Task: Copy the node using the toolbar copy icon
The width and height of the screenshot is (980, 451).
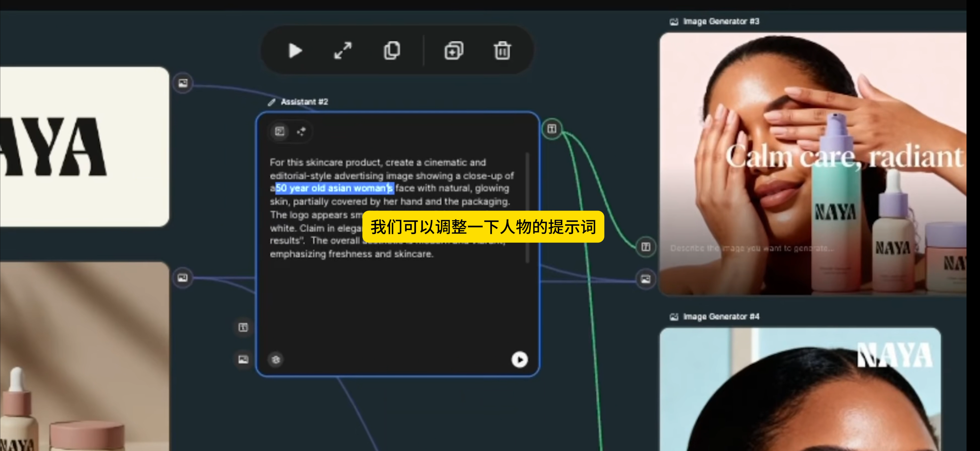Action: (391, 51)
